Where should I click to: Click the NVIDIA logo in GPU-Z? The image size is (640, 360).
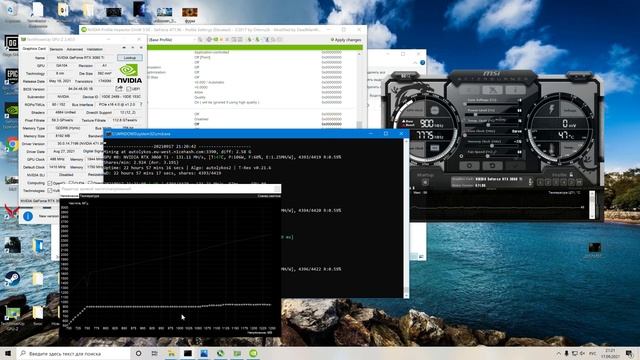(129, 74)
